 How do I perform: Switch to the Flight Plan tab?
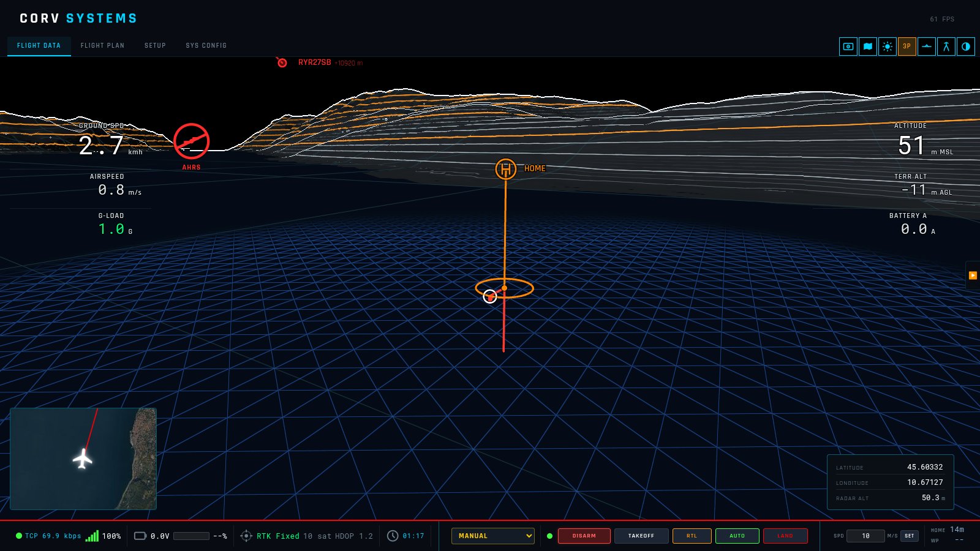pyautogui.click(x=102, y=46)
